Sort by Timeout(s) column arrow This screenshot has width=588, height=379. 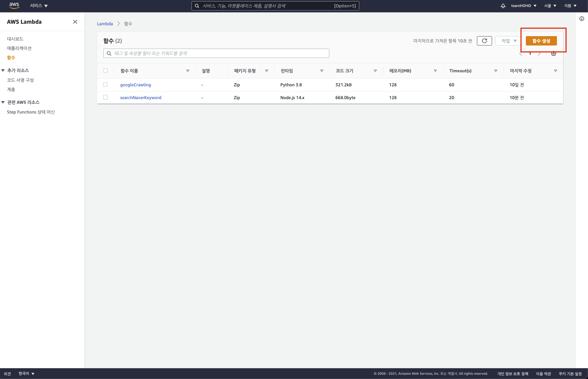tap(496, 71)
